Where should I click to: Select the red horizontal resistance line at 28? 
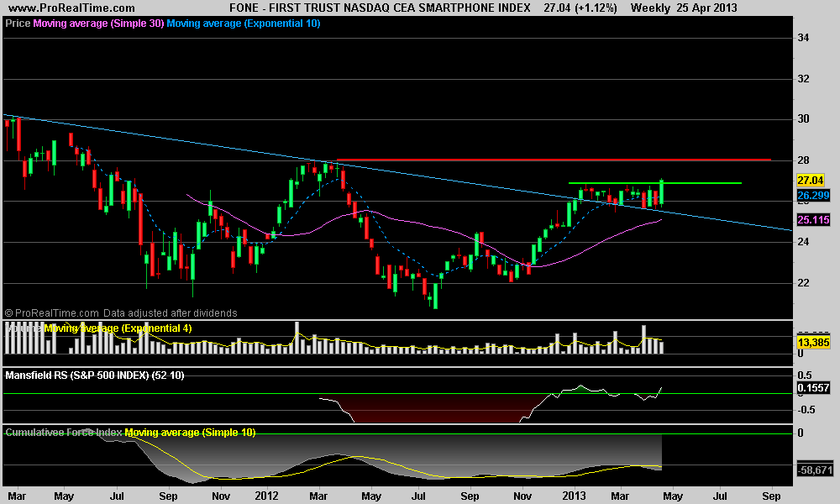pos(554,160)
